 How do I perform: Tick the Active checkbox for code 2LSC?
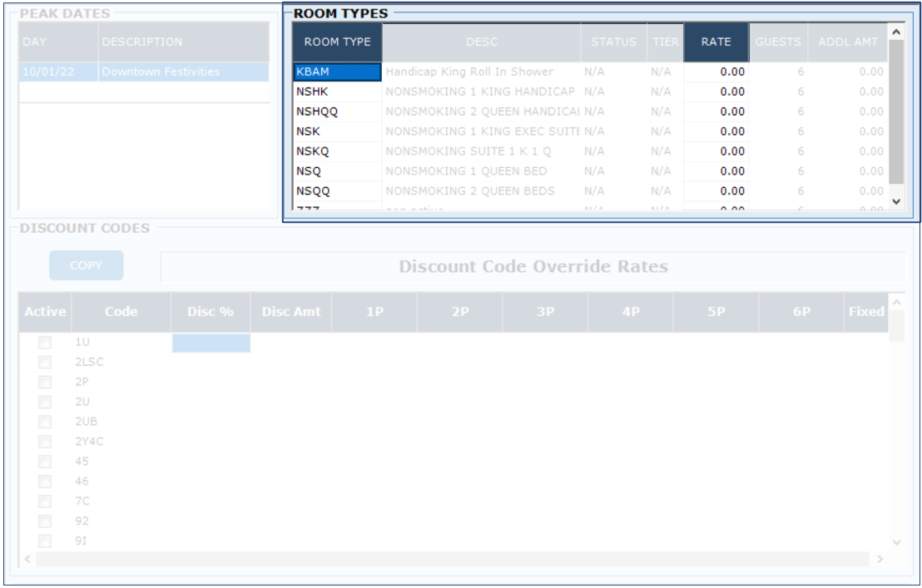pyautogui.click(x=45, y=363)
